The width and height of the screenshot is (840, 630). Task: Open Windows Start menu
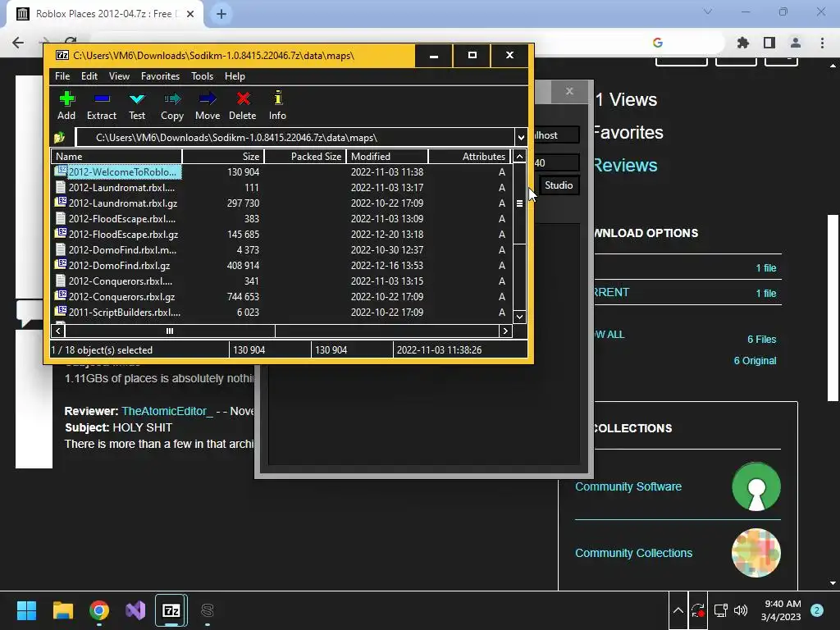pyautogui.click(x=26, y=610)
